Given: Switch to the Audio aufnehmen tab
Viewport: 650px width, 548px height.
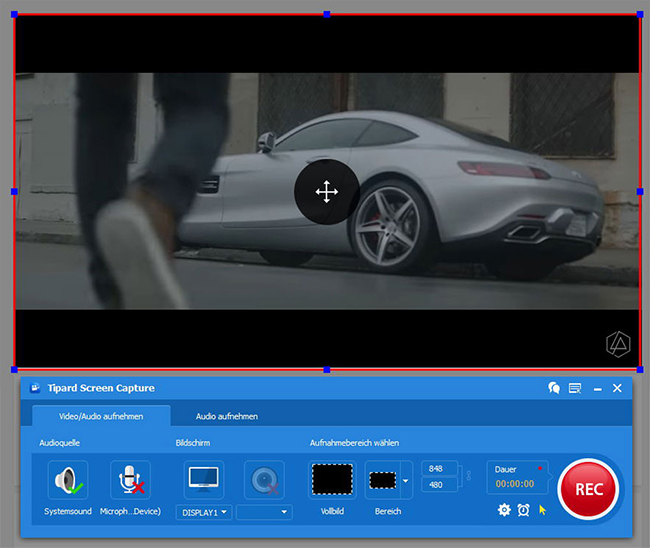Looking at the screenshot, I should pyautogui.click(x=227, y=416).
